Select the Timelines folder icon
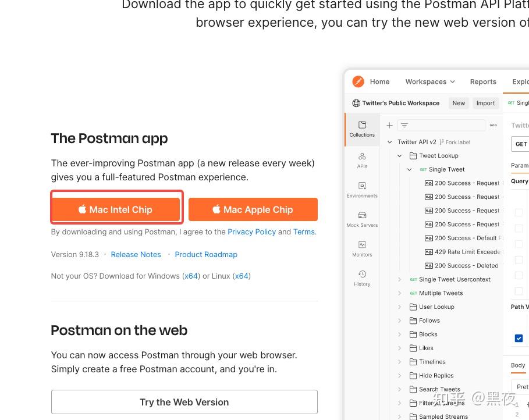This screenshot has height=420, width=529. pos(413,362)
